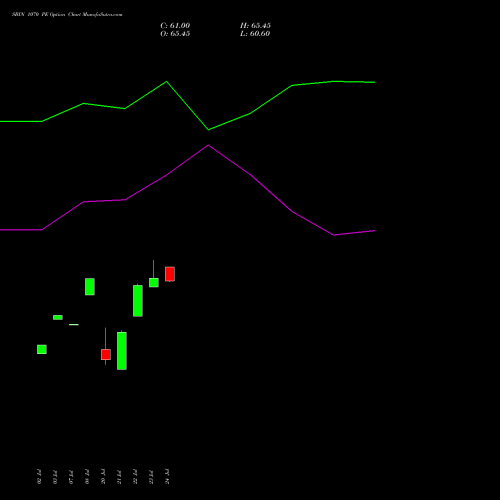Click the '21 Jul' date axis label

click(x=119, y=477)
